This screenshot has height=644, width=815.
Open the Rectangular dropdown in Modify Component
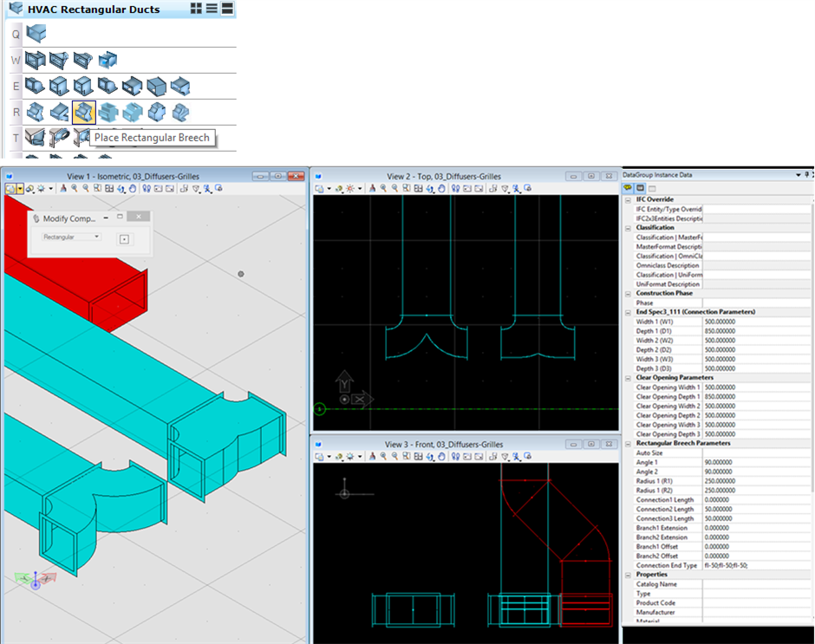pyautogui.click(x=72, y=237)
